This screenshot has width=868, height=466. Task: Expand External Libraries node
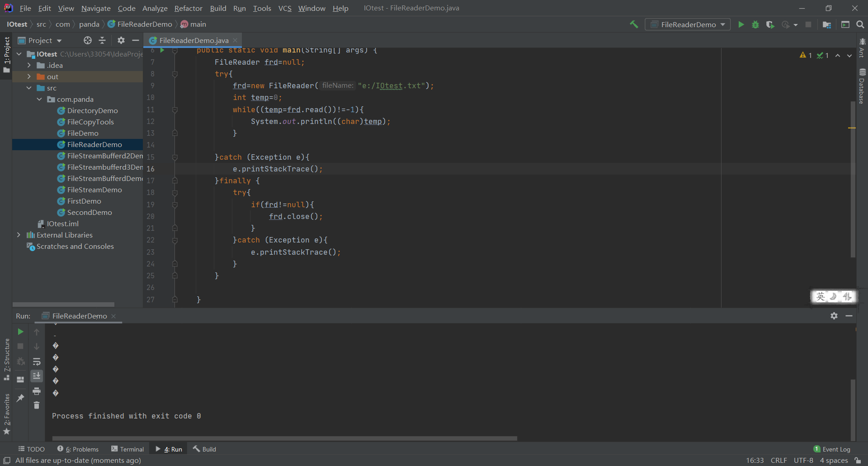coord(19,235)
